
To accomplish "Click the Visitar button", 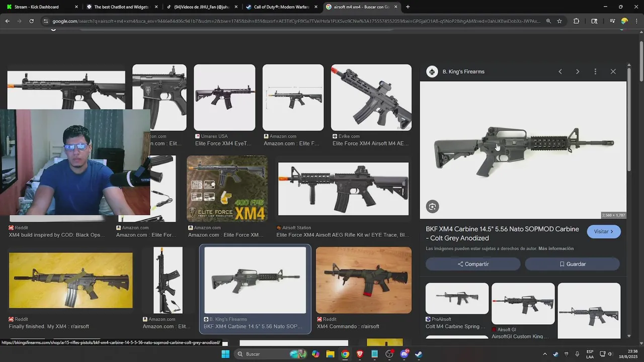I will click(x=604, y=232).
